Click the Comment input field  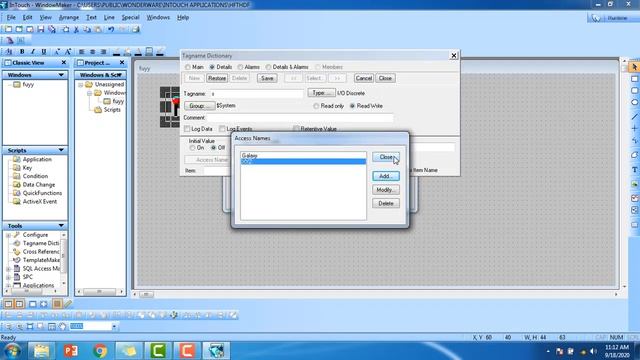(x=300, y=118)
